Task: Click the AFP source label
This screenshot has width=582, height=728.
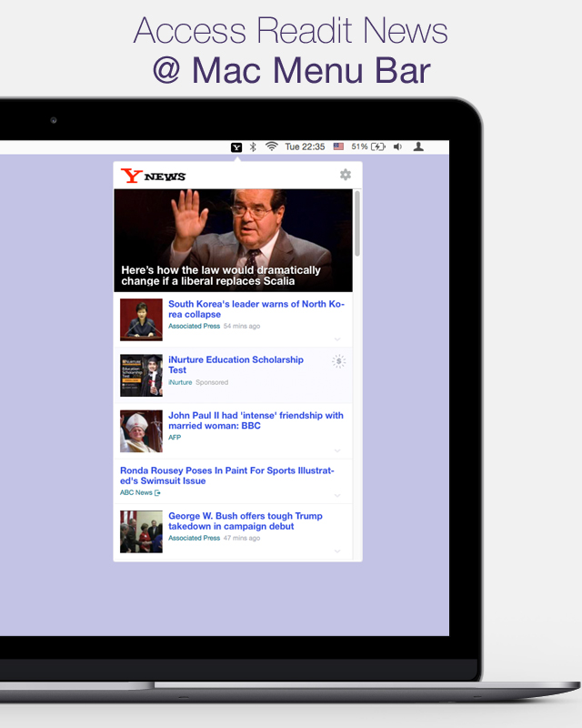Action: 175,438
